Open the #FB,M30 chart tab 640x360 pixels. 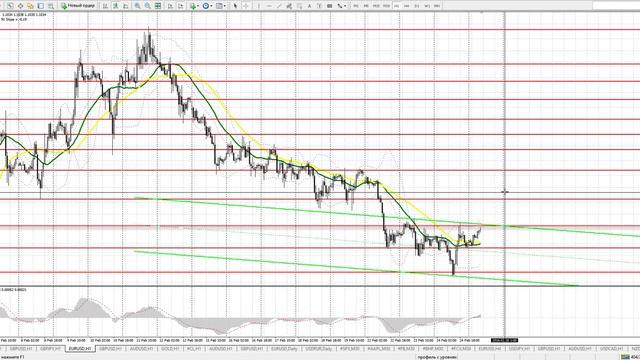[x=406, y=349]
